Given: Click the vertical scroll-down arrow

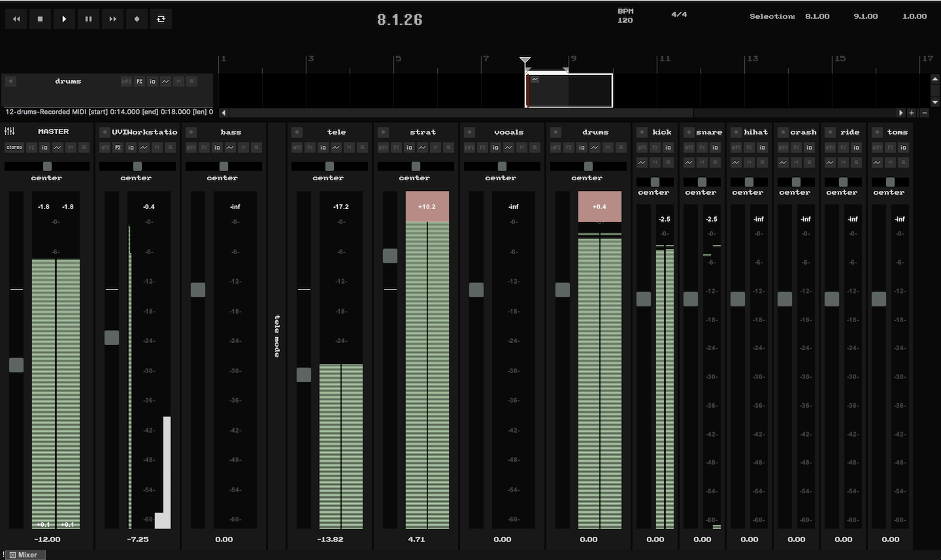Looking at the screenshot, I should pos(935,102).
